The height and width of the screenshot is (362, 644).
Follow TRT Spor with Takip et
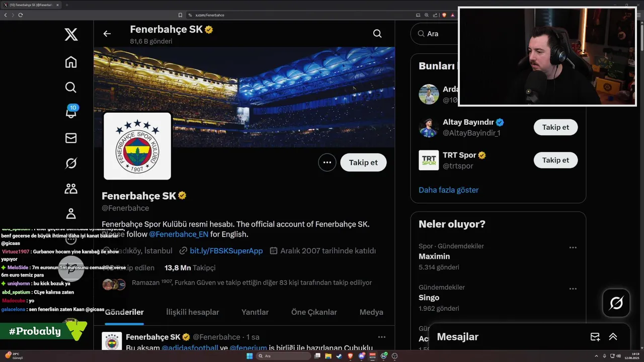555,160
